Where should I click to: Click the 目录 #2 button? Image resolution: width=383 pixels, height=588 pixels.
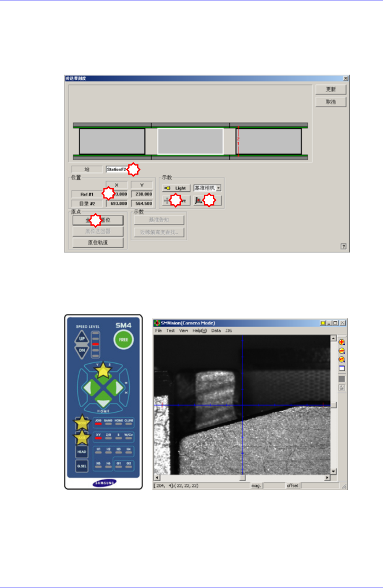87,203
